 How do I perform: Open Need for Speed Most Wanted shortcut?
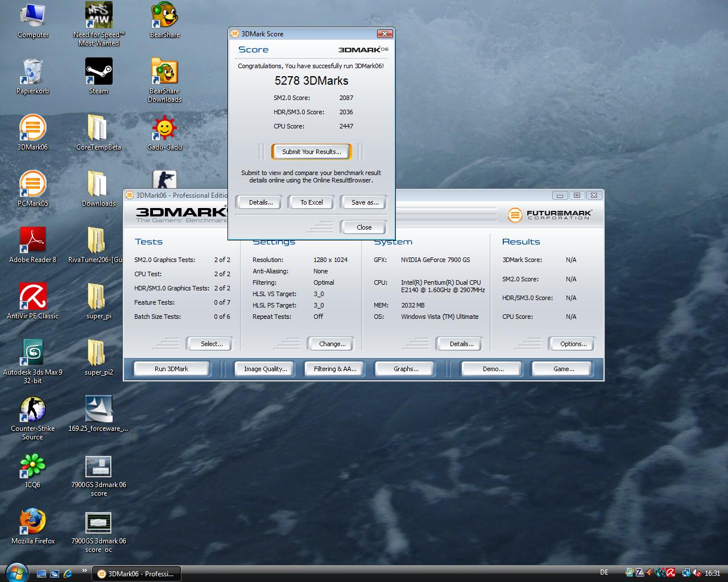tap(98, 24)
